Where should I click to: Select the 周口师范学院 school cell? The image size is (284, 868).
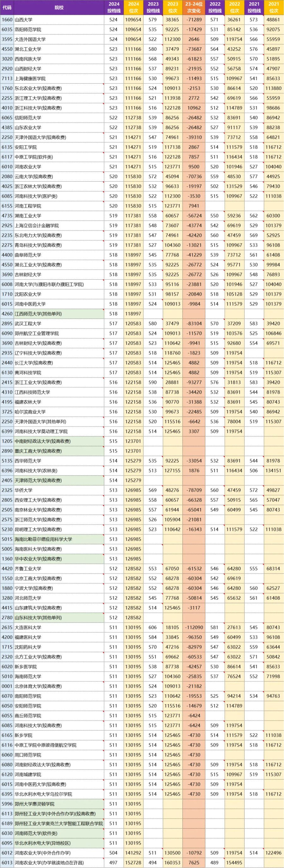point(59,755)
